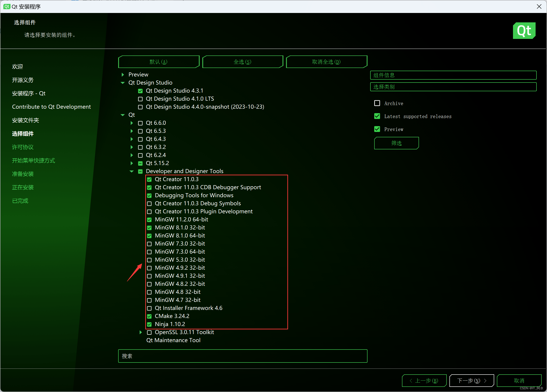Check MinGW 4.8 32-bit

[x=149, y=292]
